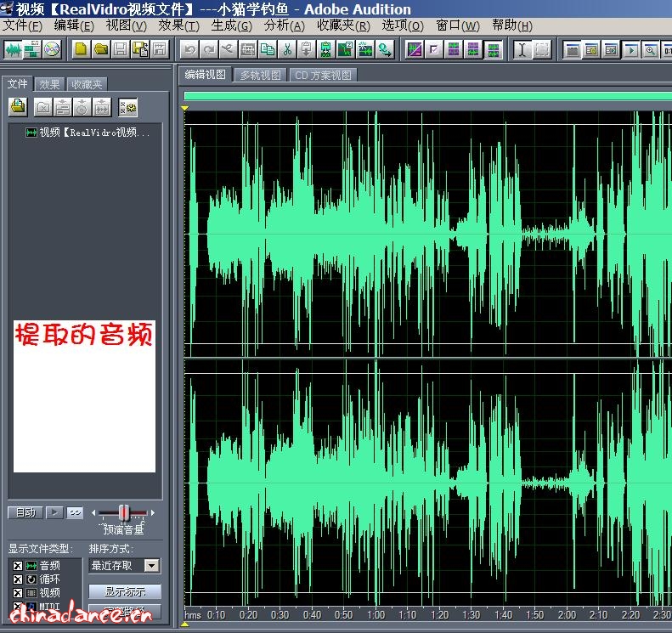Switch to the 多轨视图 tab

tap(260, 75)
